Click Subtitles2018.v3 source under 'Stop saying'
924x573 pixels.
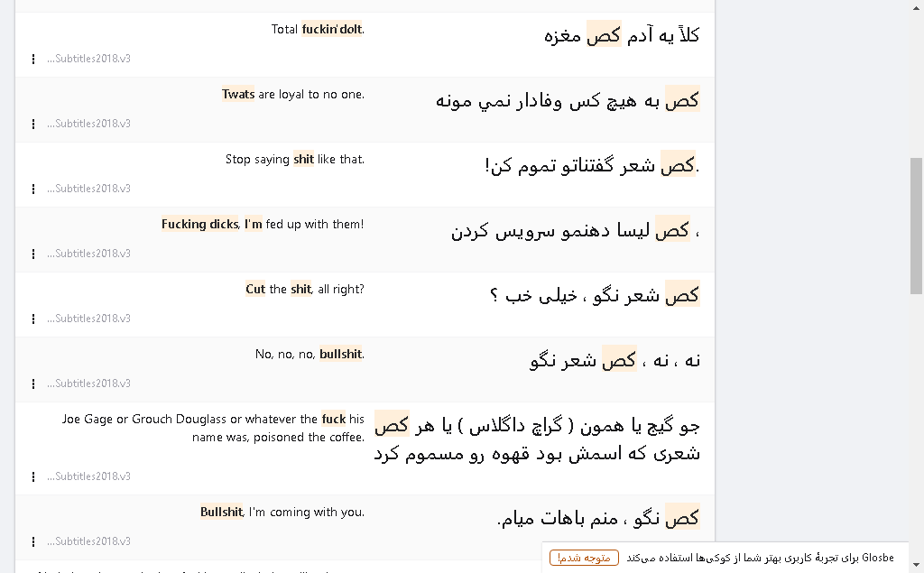[89, 188]
